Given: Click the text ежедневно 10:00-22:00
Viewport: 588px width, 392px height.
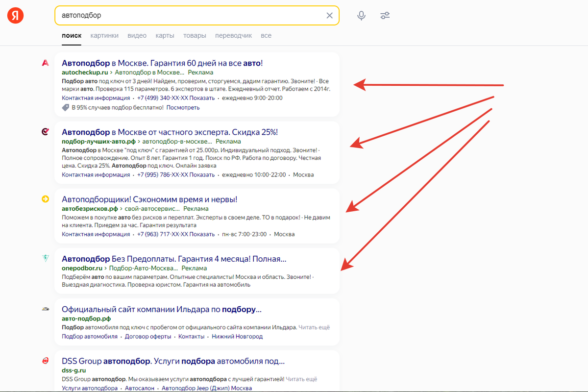Looking at the screenshot, I should click(x=254, y=174).
